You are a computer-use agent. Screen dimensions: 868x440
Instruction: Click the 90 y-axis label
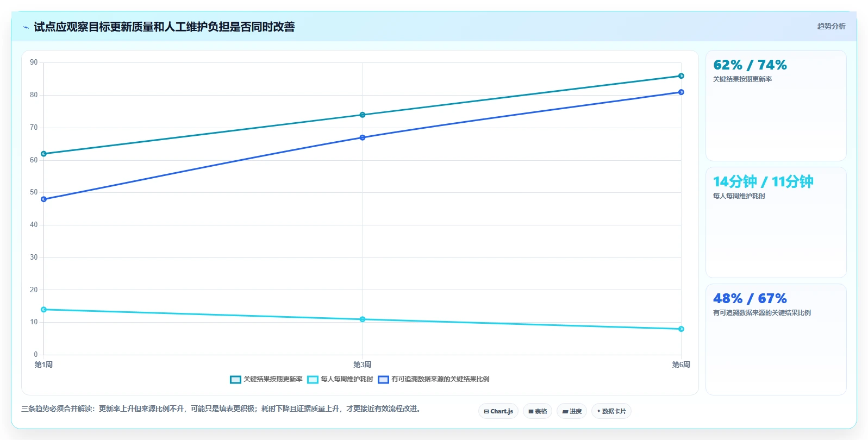tap(34, 62)
